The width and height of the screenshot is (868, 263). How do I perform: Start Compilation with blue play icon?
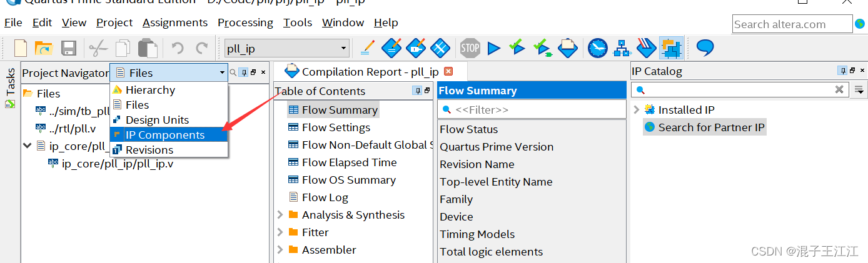click(x=494, y=47)
